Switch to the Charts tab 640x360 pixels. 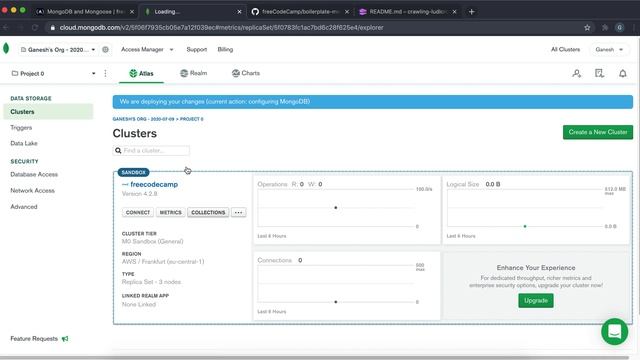pyautogui.click(x=246, y=73)
